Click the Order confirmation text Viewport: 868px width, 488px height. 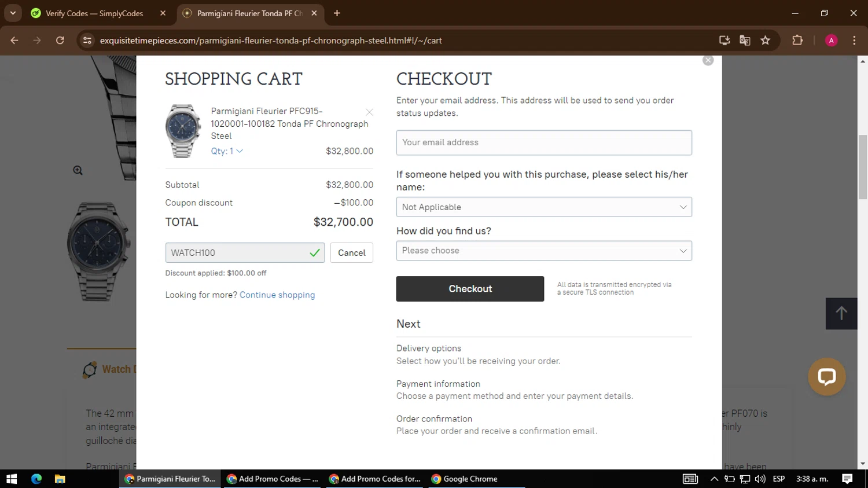pyautogui.click(x=434, y=419)
